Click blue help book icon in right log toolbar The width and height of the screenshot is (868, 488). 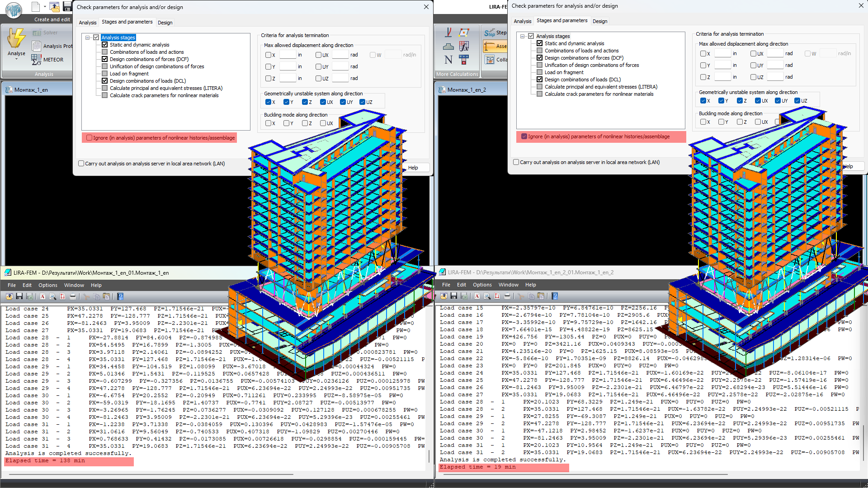pos(555,296)
